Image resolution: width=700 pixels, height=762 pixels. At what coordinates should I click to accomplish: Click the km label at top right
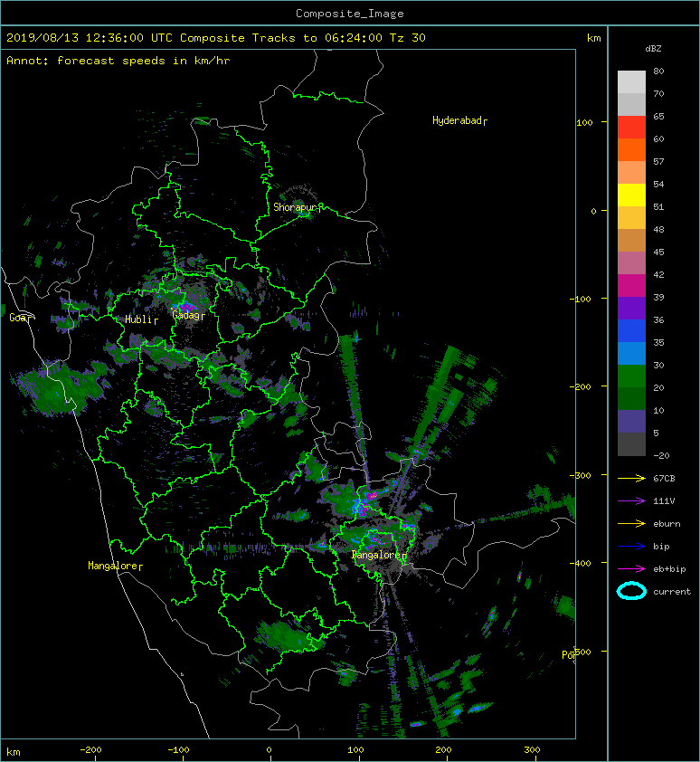pyautogui.click(x=594, y=38)
